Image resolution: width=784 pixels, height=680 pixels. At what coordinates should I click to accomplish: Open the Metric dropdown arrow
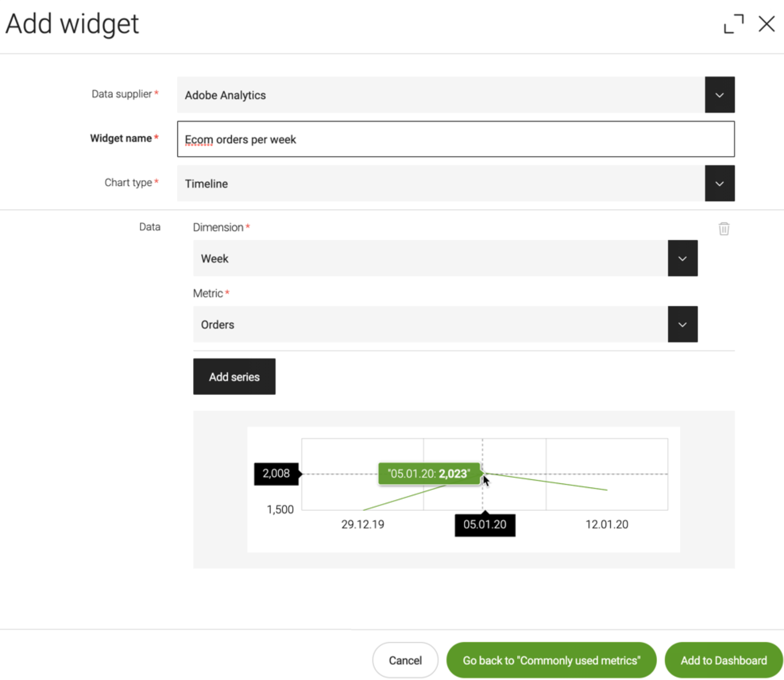pos(683,324)
